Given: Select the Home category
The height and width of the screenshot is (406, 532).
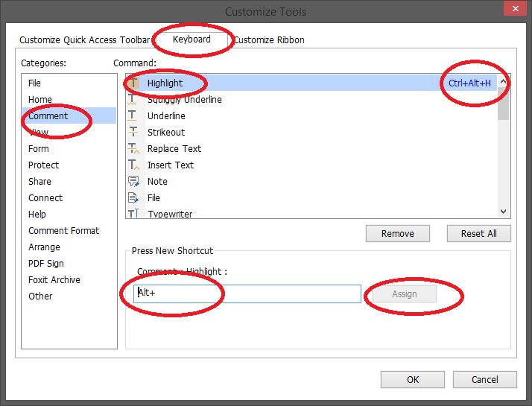Looking at the screenshot, I should click(x=69, y=99).
